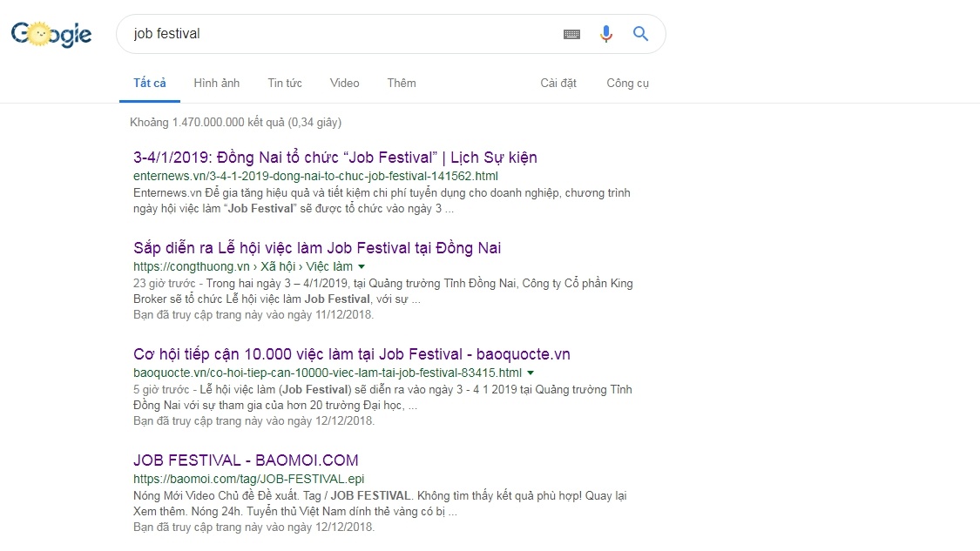The image size is (980, 551).
Task: Expand the dropdown arrow beside the baoquocte.vn URL
Action: tap(531, 373)
